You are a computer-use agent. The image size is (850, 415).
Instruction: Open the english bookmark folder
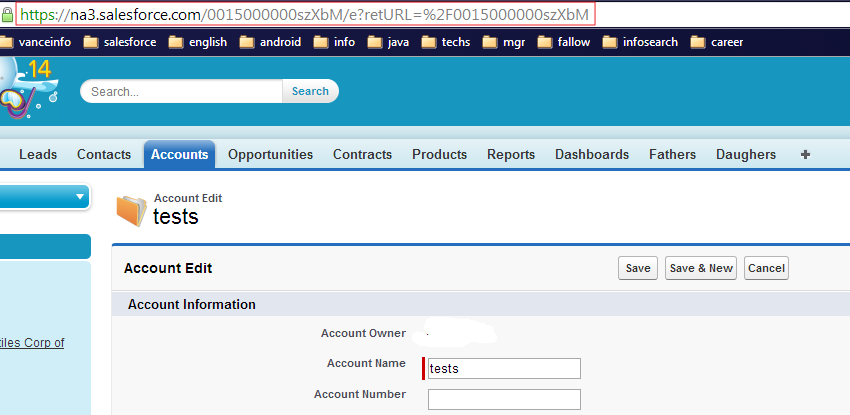(198, 42)
